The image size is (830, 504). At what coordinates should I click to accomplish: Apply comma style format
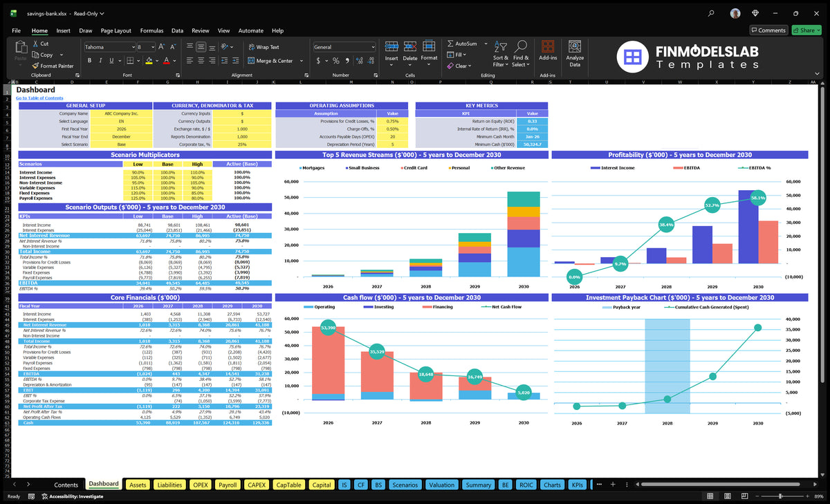[x=346, y=61]
